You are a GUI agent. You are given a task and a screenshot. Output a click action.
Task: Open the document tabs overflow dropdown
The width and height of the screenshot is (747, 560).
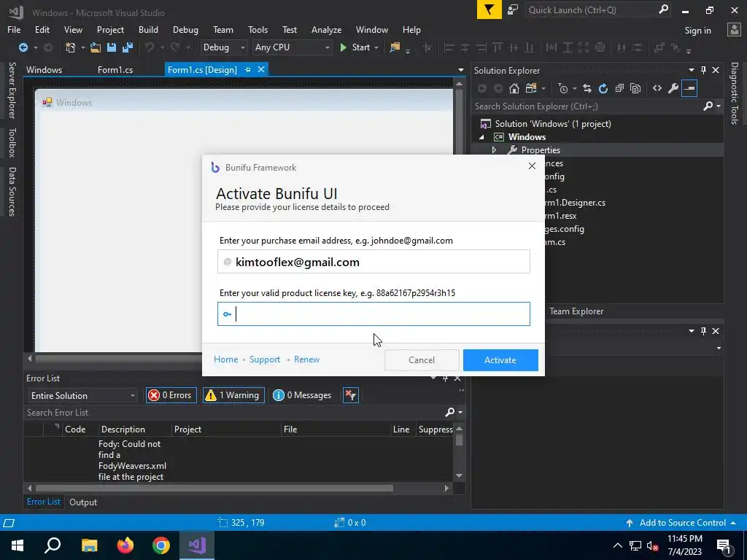pyautogui.click(x=461, y=70)
